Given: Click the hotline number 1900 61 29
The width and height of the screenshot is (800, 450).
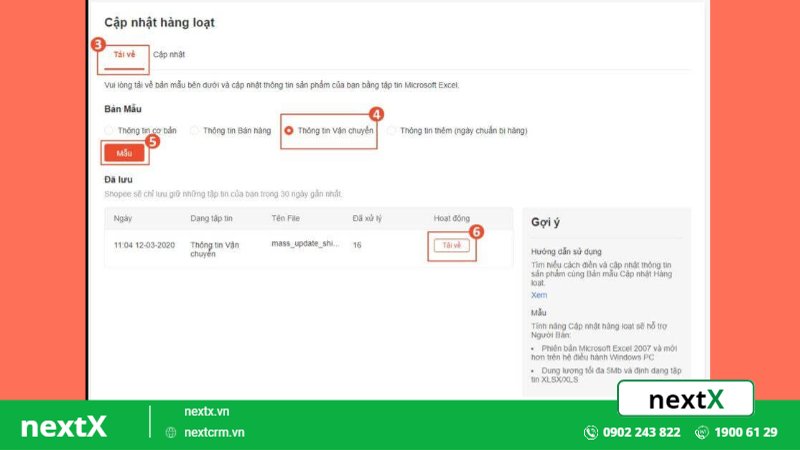Looking at the screenshot, I should [746, 433].
